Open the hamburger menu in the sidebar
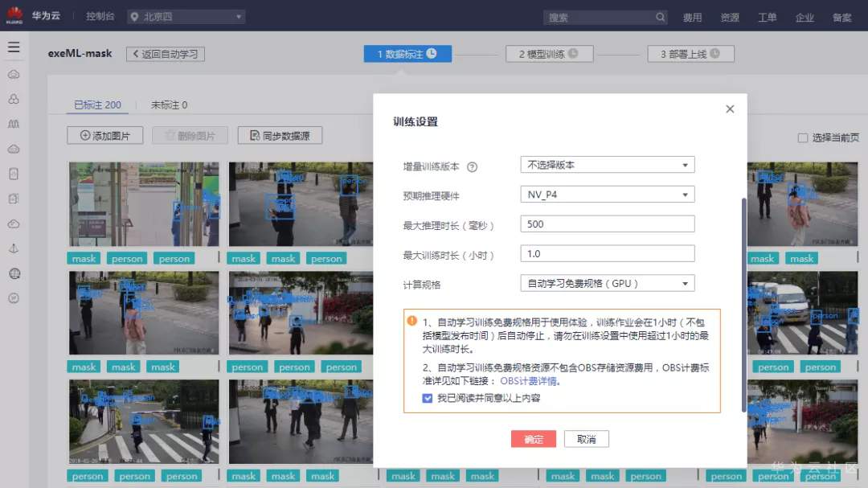This screenshot has height=488, width=868. (x=14, y=47)
